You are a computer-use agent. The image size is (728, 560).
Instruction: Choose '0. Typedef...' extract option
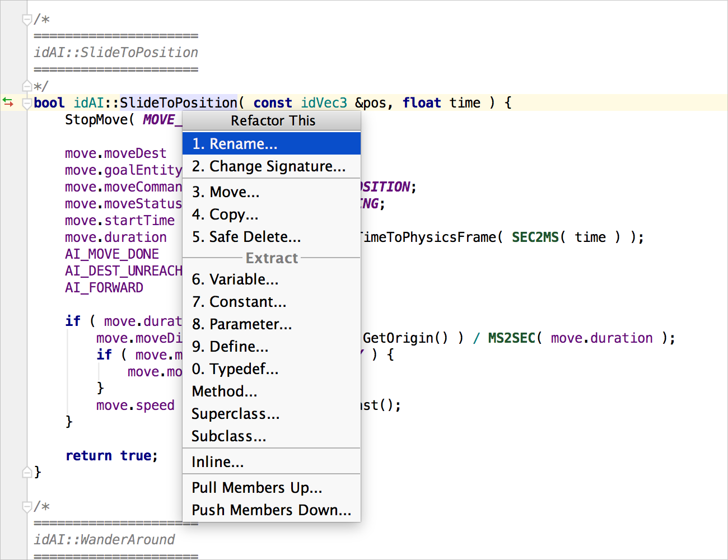coord(272,369)
